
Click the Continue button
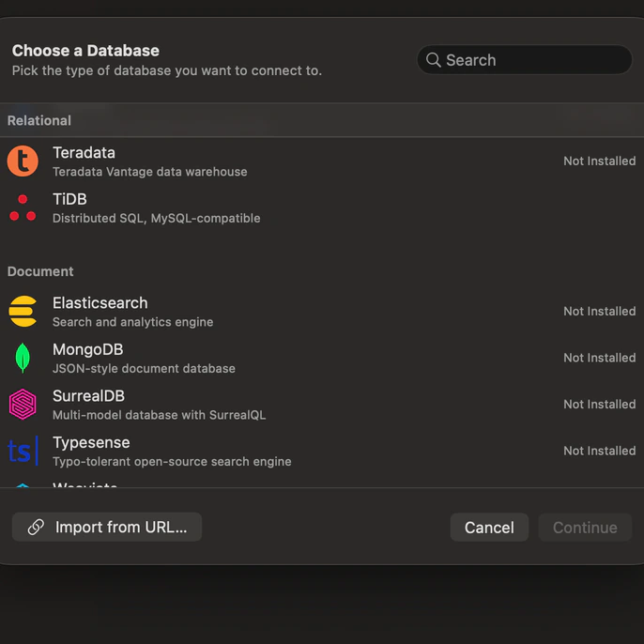point(585,528)
